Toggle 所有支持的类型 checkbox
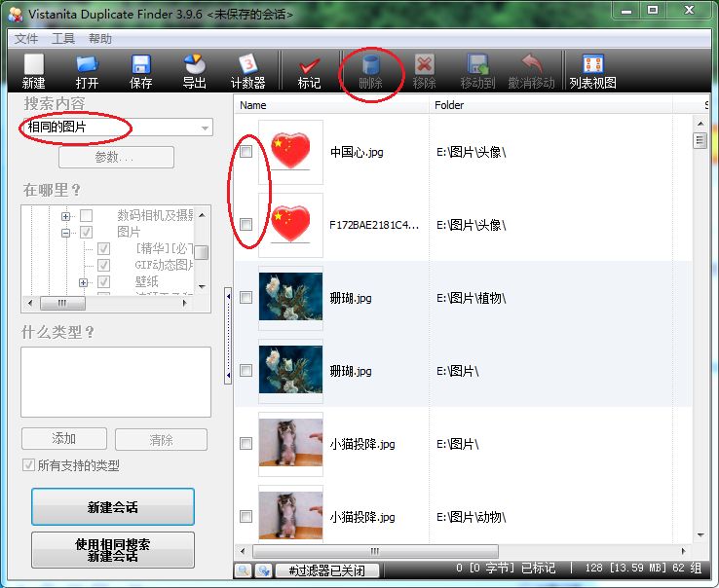Screen dimensions: 719x588 pos(28,465)
